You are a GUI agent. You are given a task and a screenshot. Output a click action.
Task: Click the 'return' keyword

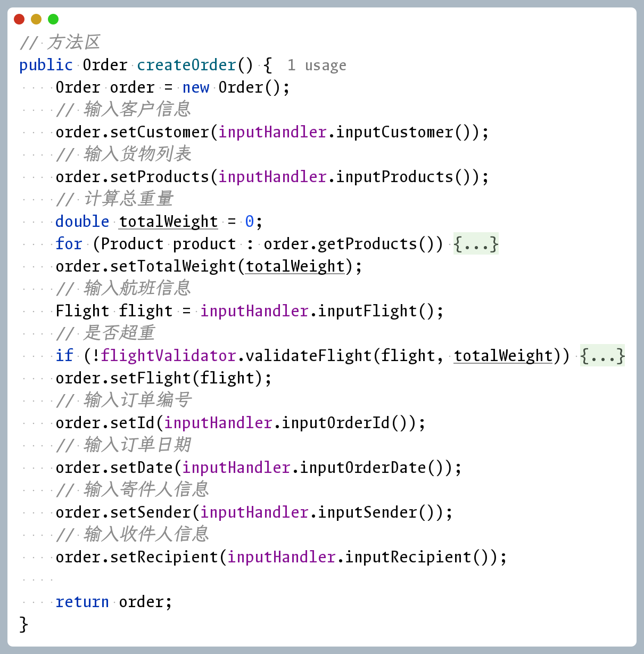[x=82, y=602]
